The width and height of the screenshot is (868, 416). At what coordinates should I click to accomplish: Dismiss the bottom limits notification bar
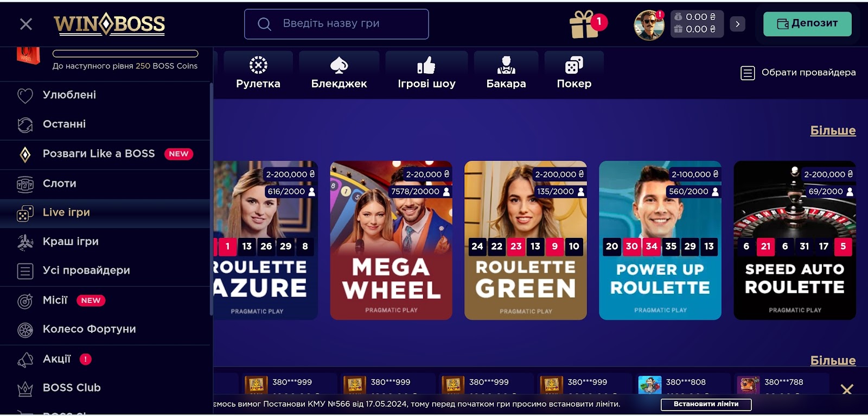tap(847, 389)
